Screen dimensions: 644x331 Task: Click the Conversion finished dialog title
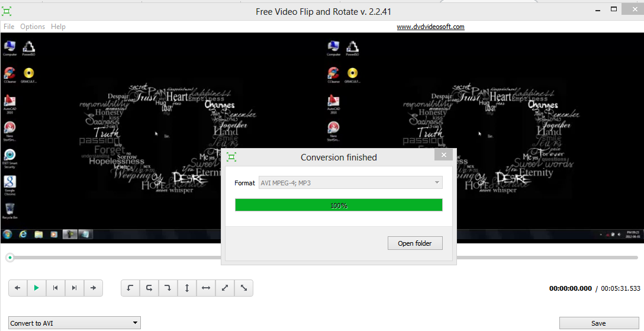point(339,158)
